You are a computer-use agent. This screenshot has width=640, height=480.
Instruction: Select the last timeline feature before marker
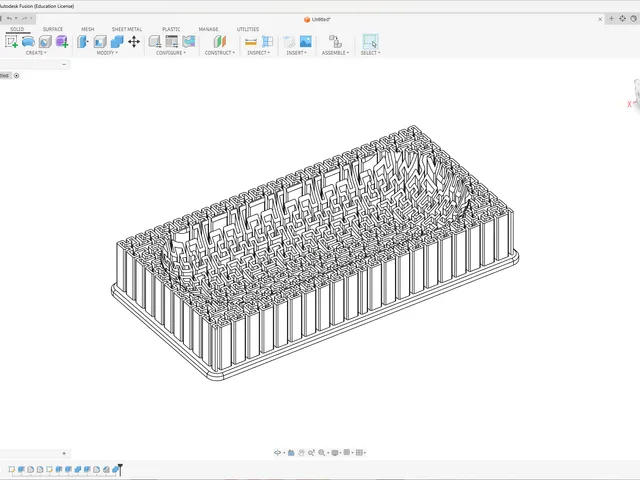pyautogui.click(x=115, y=470)
